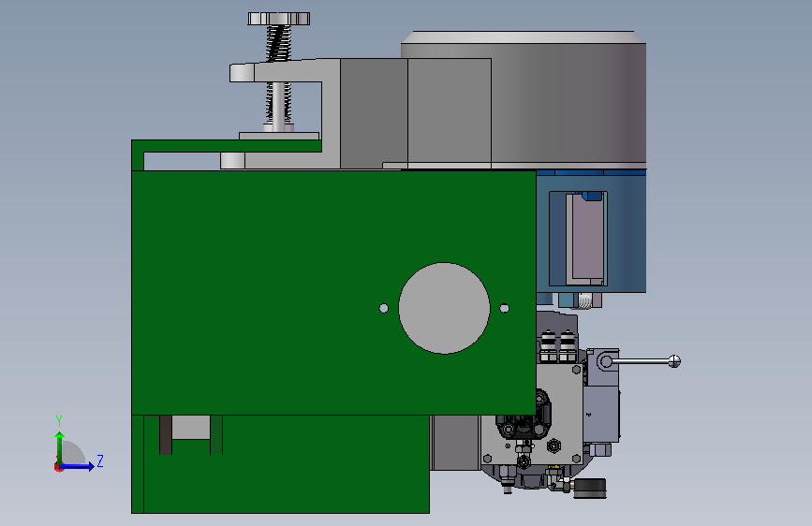This screenshot has width=812, height=526.
Task: Select the blue Z-axis arrow of the triad
Action: (78, 466)
